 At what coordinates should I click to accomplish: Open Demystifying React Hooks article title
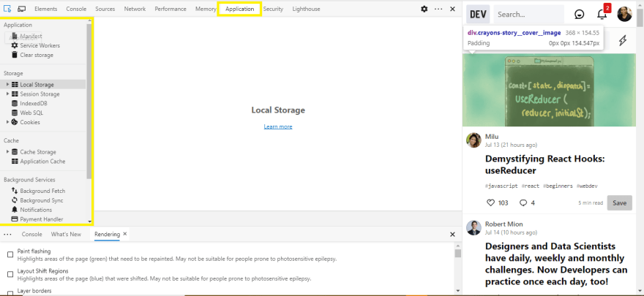point(545,164)
